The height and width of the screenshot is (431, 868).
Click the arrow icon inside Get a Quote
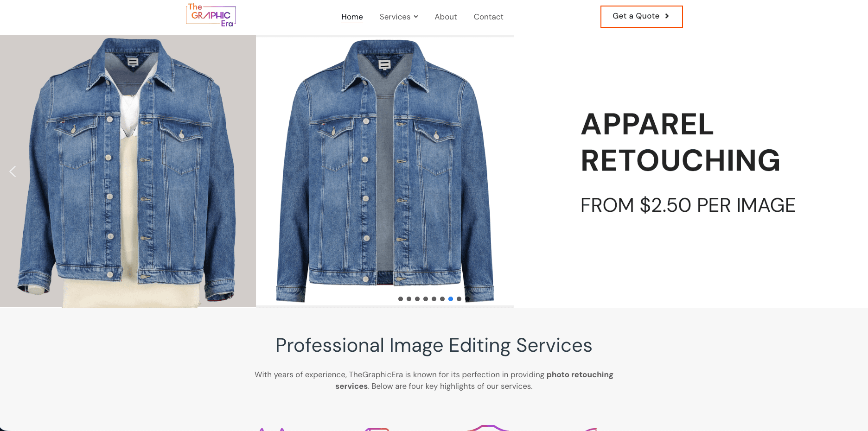(667, 16)
